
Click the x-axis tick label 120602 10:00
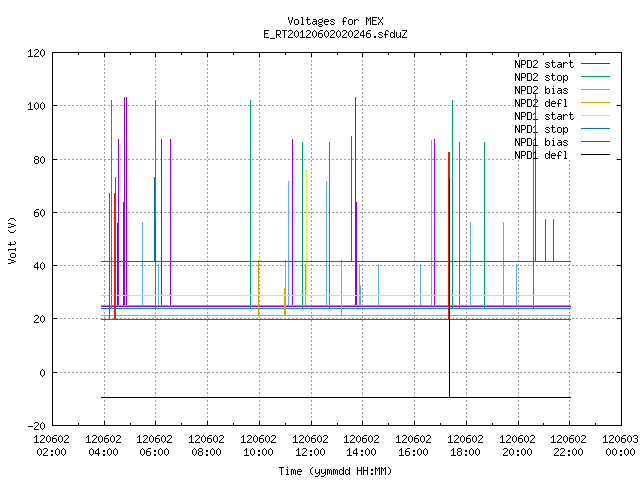pyautogui.click(x=258, y=446)
